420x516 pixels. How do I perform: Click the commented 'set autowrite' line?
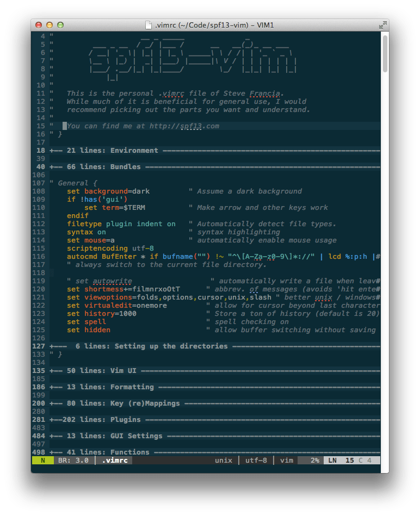click(100, 281)
